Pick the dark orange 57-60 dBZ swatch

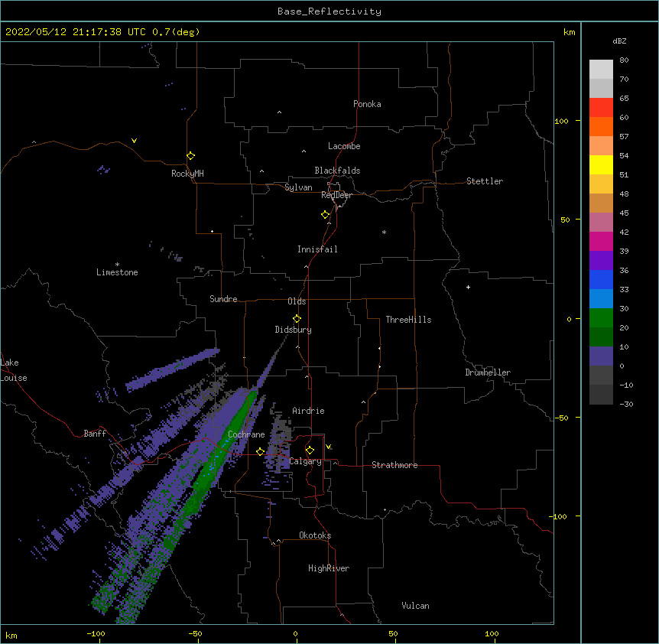pyautogui.click(x=601, y=126)
